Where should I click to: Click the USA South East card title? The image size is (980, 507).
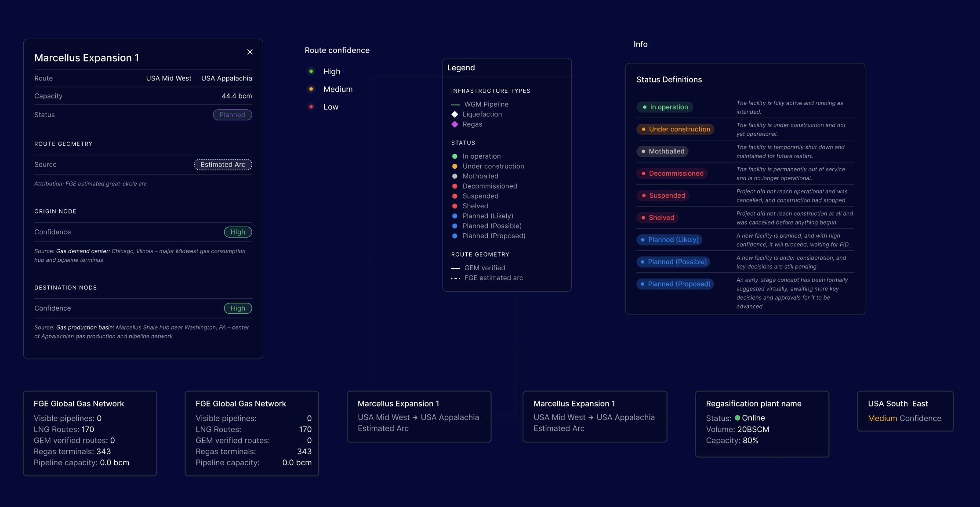pyautogui.click(x=898, y=404)
